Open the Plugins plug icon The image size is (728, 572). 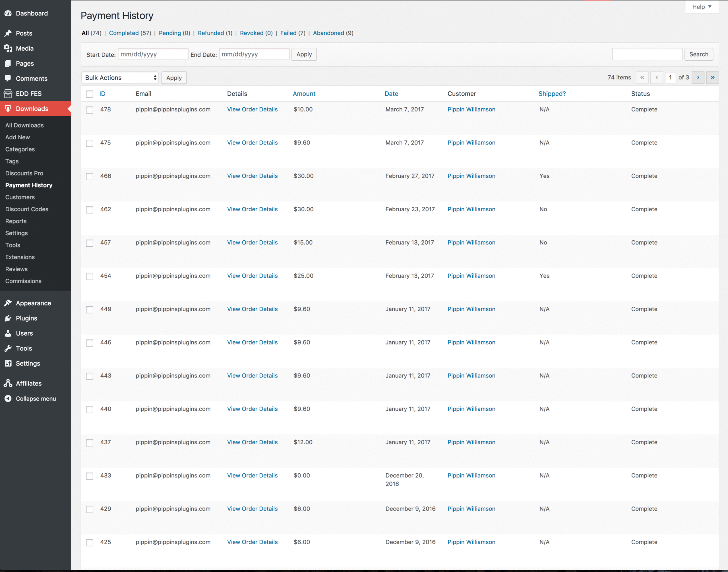(8, 318)
